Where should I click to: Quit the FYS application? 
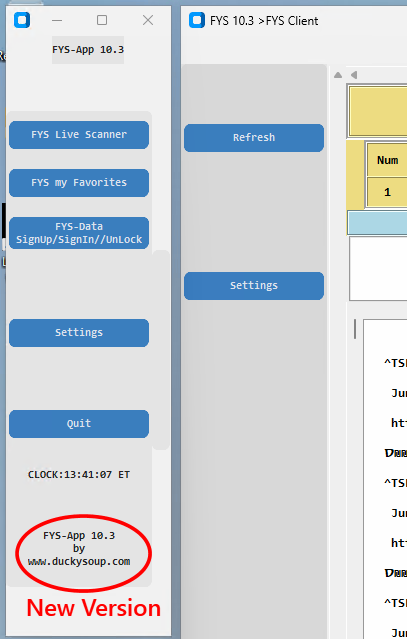point(79,424)
